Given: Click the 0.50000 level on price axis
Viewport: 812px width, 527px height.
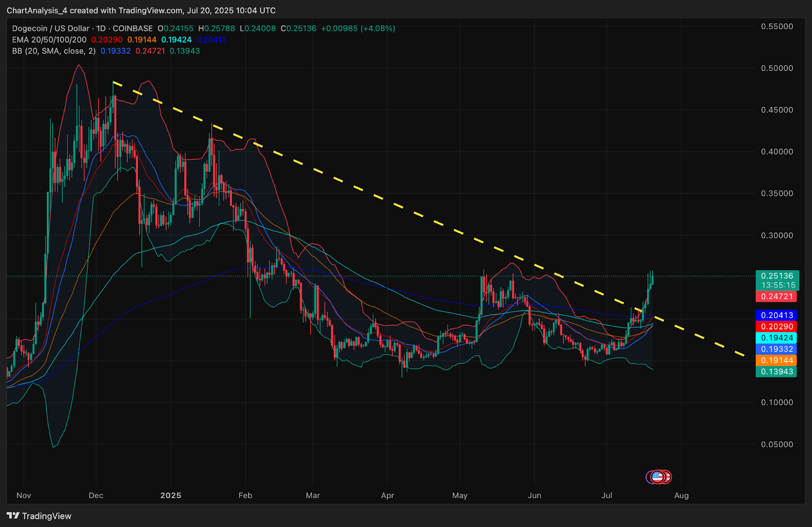Looking at the screenshot, I should [776, 68].
